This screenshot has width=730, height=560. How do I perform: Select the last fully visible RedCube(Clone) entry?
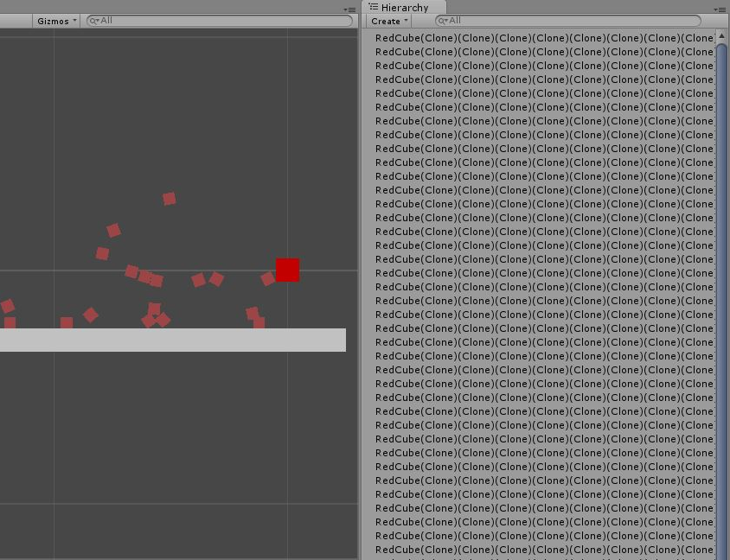coord(544,550)
